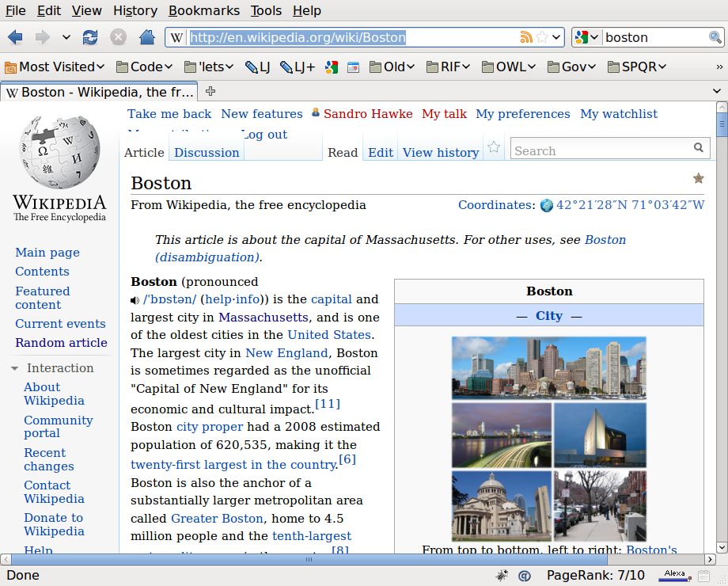Collapse the Interaction sidebar section

[15, 368]
